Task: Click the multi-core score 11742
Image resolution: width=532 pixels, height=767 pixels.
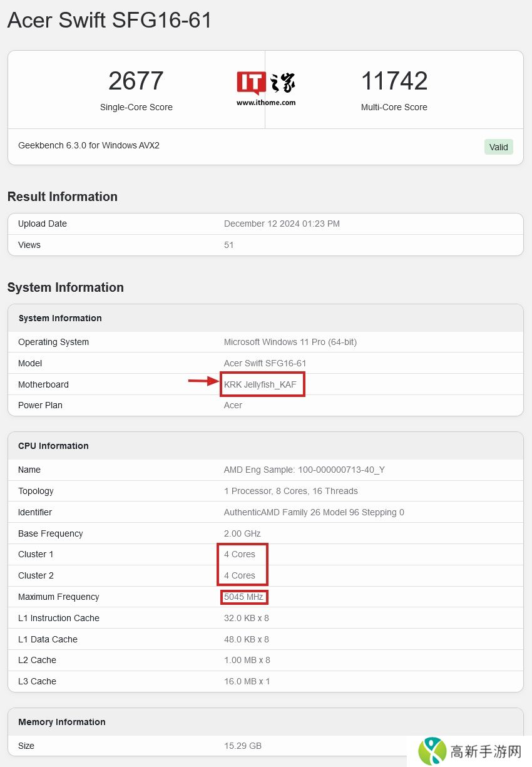Action: click(x=394, y=81)
